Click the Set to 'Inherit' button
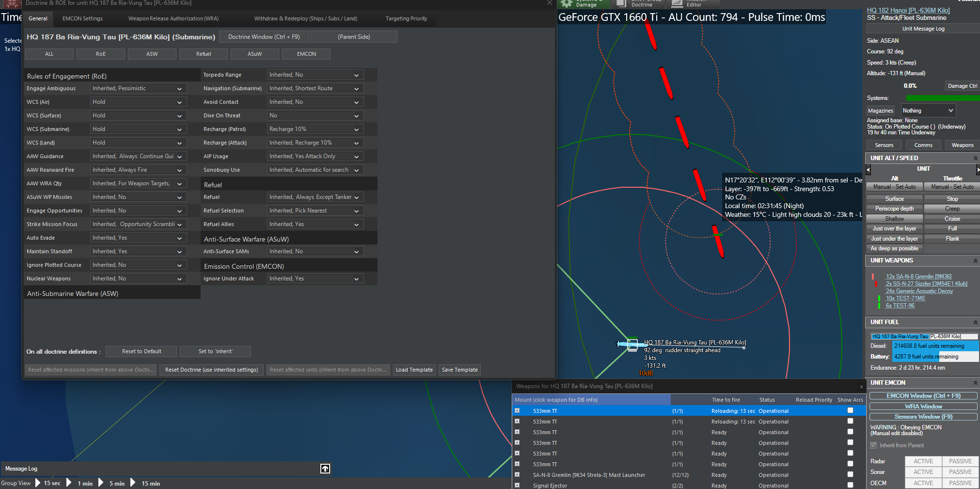Viewport: 980px width, 489px height. point(215,351)
